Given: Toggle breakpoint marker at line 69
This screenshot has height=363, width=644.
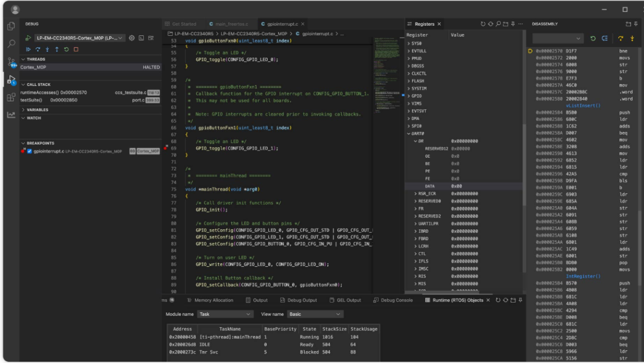Looking at the screenshot, I should pos(166,148).
